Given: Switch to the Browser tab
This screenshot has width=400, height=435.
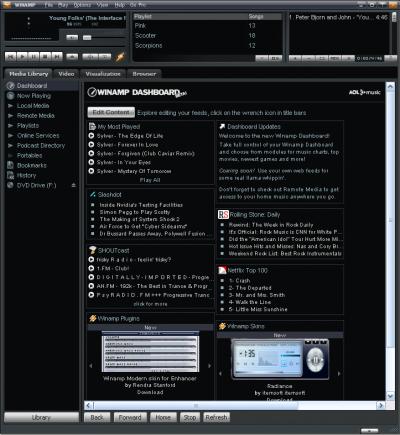Looking at the screenshot, I should click(x=144, y=74).
